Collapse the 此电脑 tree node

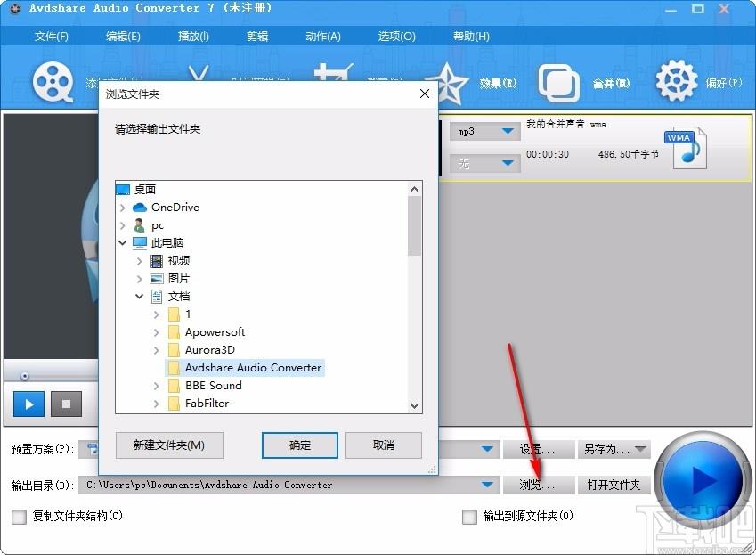[123, 243]
